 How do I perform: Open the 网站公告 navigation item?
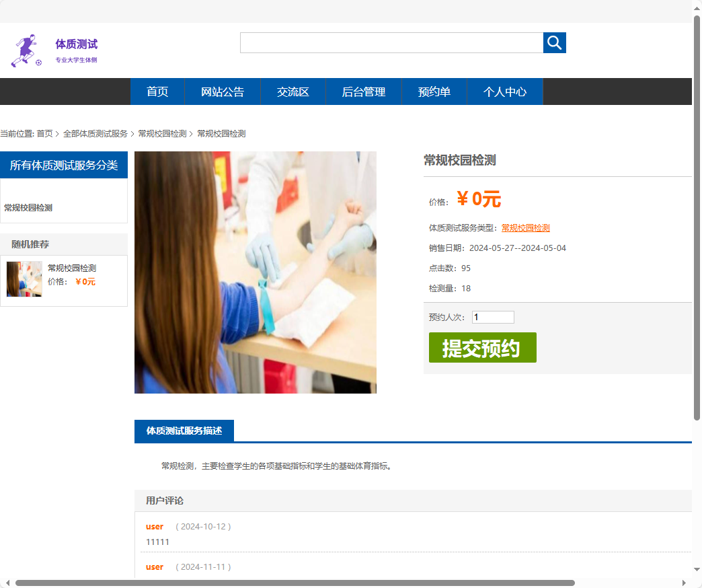click(223, 91)
